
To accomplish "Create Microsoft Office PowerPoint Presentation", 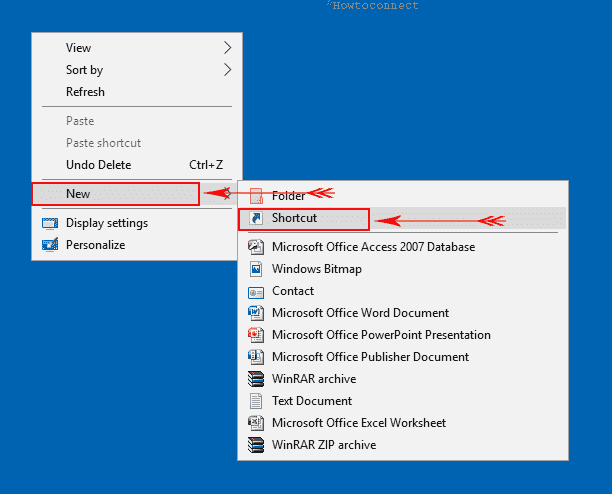I will [x=403, y=335].
